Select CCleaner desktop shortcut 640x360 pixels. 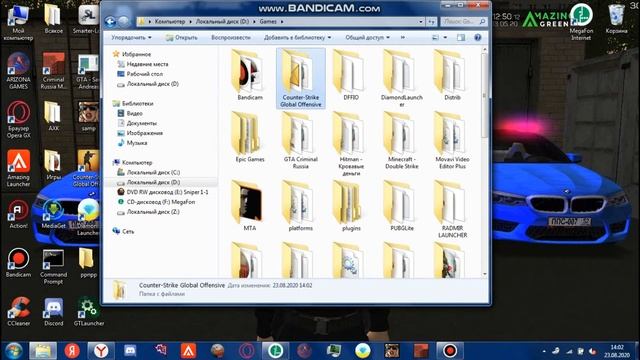[18, 311]
